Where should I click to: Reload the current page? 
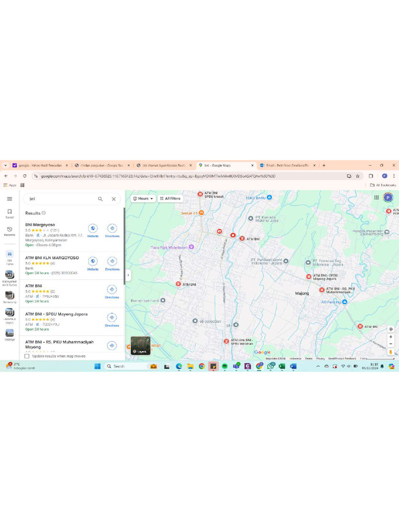(x=24, y=176)
